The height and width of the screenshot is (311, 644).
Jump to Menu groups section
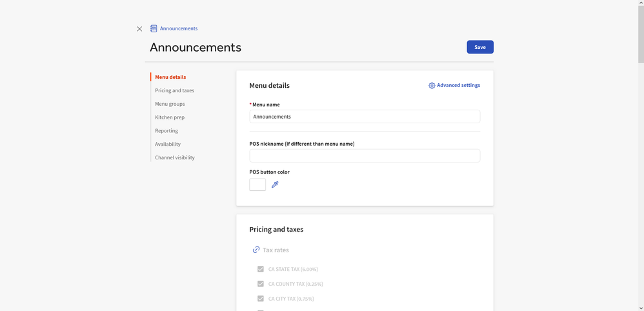point(170,104)
